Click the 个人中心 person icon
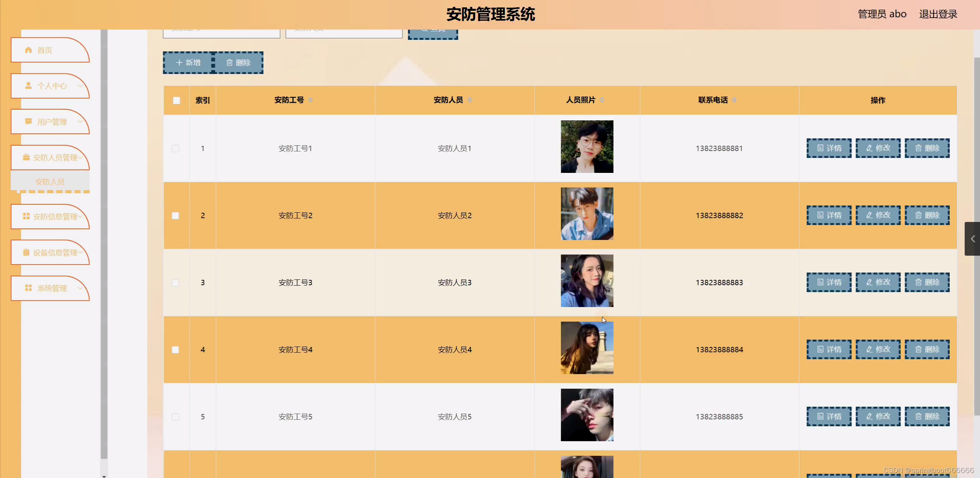Viewport: 980px width, 478px height. point(28,85)
